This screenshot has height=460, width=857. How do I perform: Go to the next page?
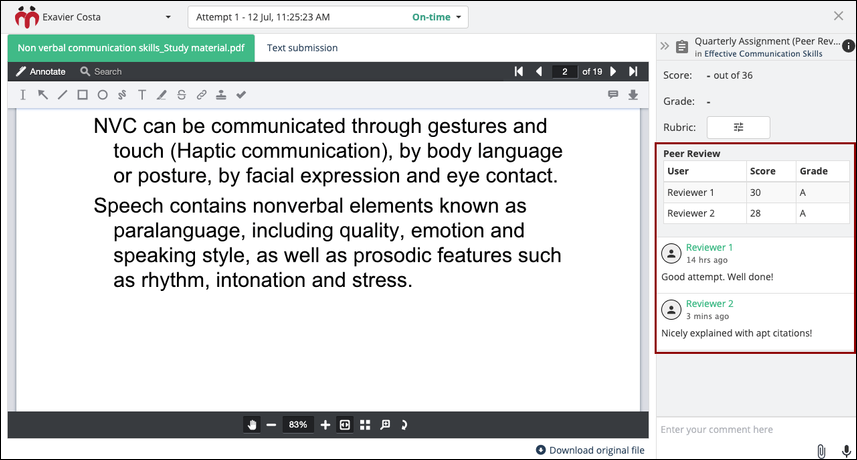pos(613,72)
